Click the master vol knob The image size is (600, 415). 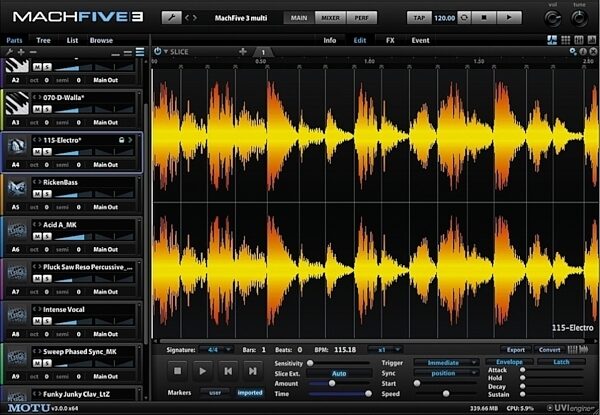coord(553,18)
